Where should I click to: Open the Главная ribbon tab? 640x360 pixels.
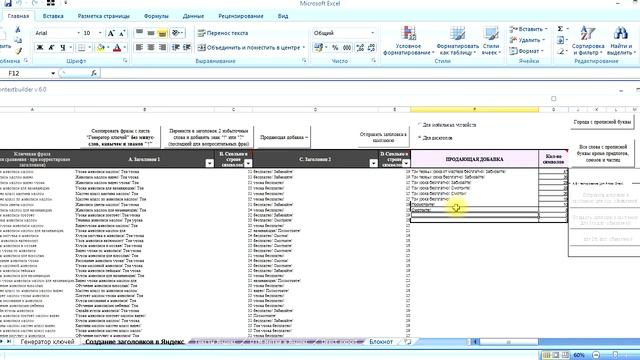coord(18,16)
